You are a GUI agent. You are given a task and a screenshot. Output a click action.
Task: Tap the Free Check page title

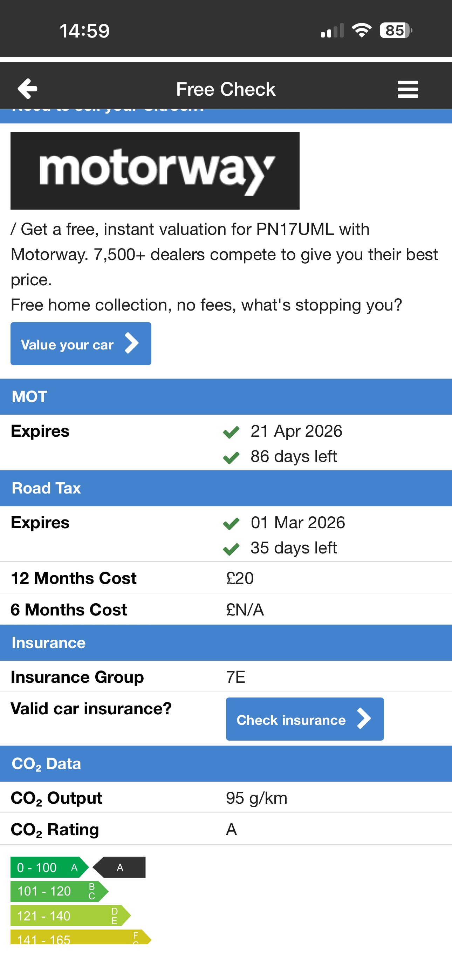pyautogui.click(x=226, y=89)
